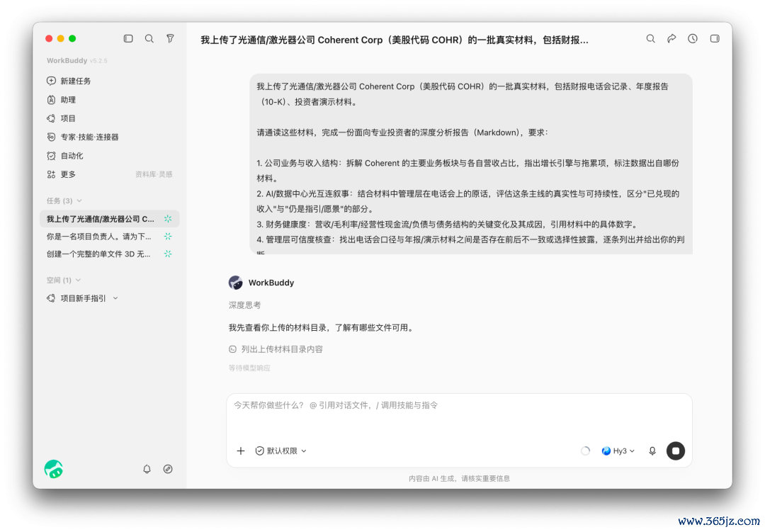
Task: Open the 更多 menu item
Action: 61,174
